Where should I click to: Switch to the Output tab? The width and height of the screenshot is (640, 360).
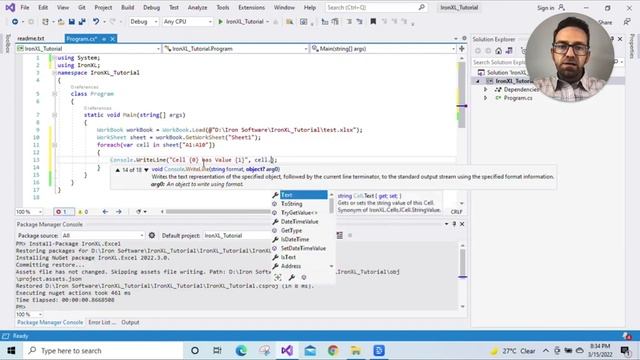pyautogui.click(x=130, y=322)
